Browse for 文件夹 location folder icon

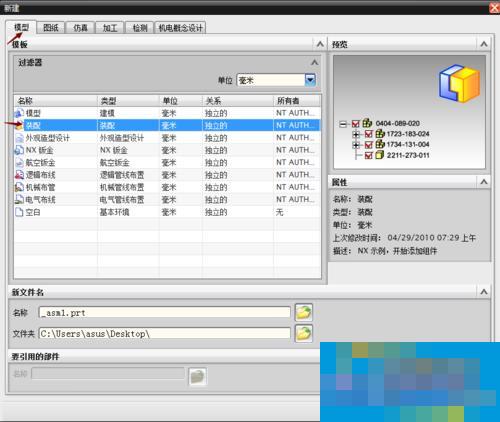pos(304,333)
